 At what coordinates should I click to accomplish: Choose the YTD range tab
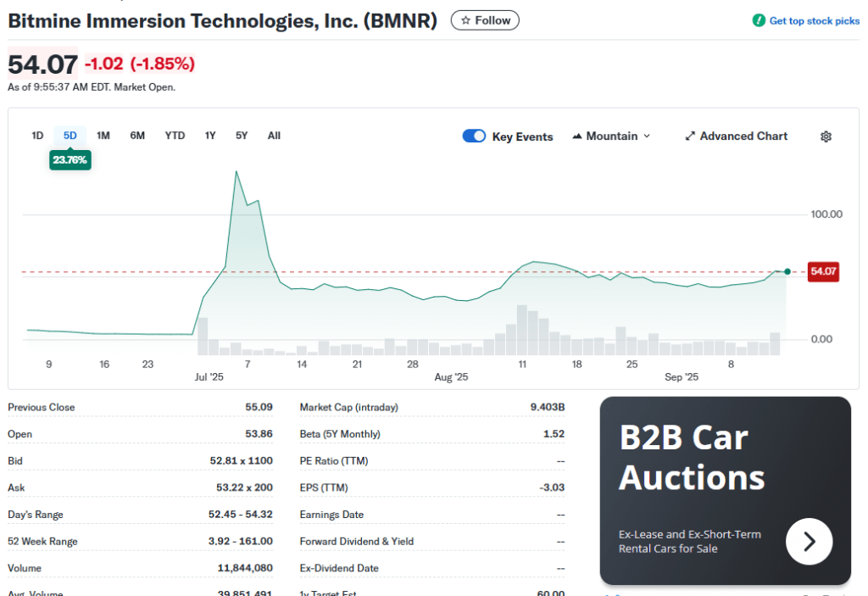click(175, 136)
